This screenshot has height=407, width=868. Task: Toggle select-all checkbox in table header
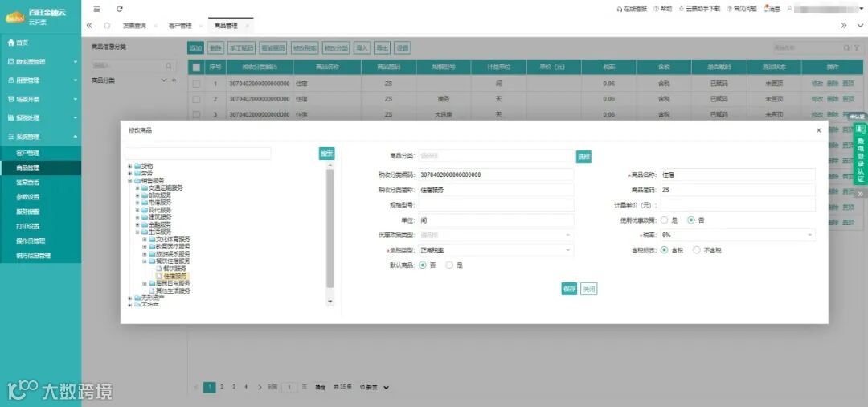tap(196, 67)
